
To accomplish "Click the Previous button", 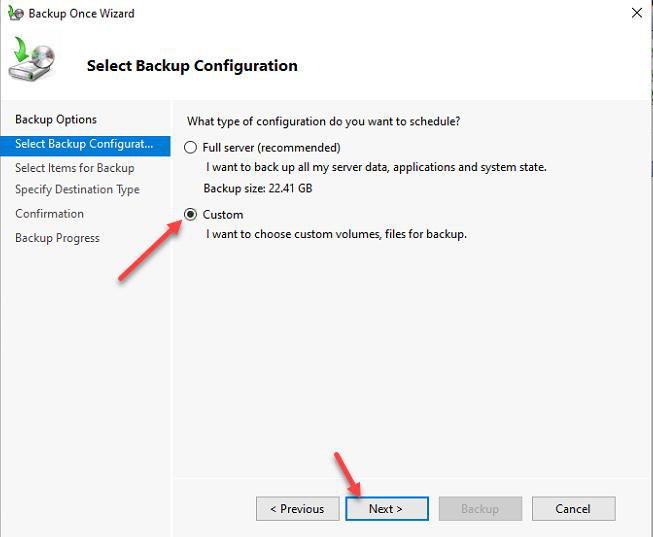I will 297,509.
